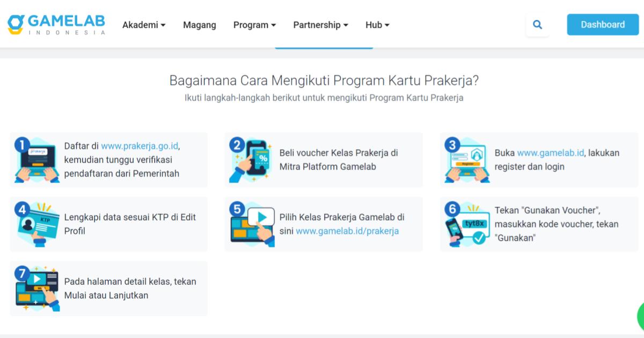Viewport: 644px width, 338px height.
Task: Click the blue active tab indicator under navbar
Action: (324, 47)
